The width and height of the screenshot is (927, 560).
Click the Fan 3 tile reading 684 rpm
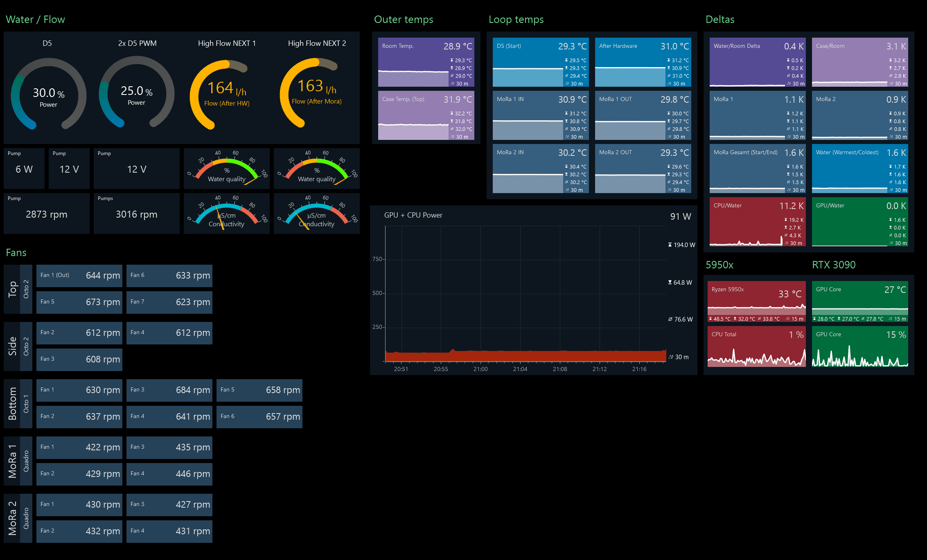click(x=169, y=390)
